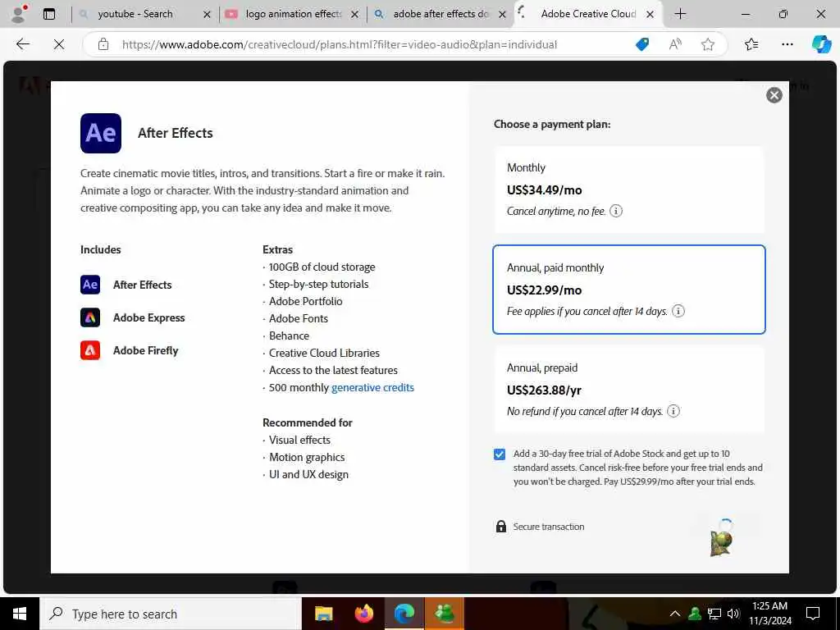This screenshot has width=840, height=630.
Task: Close the After Effects plan dialog
Action: pyautogui.click(x=774, y=95)
